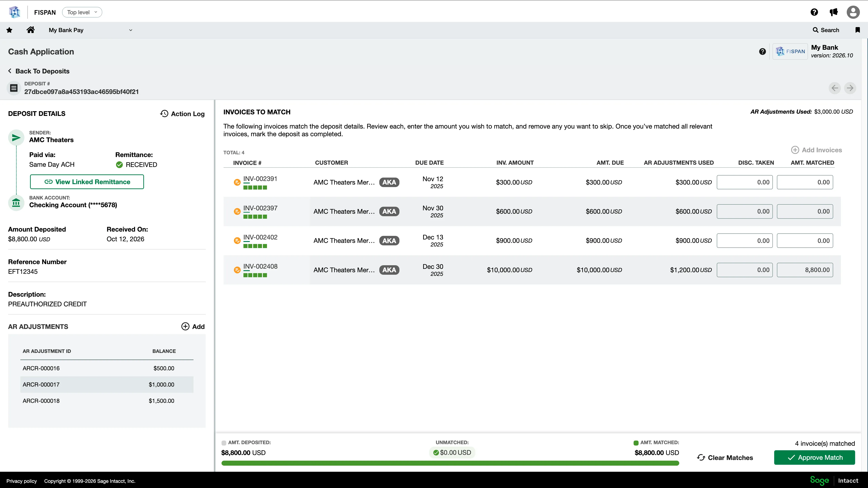Click the bank account building icon
Screen dimensions: 868x488
[16, 203]
